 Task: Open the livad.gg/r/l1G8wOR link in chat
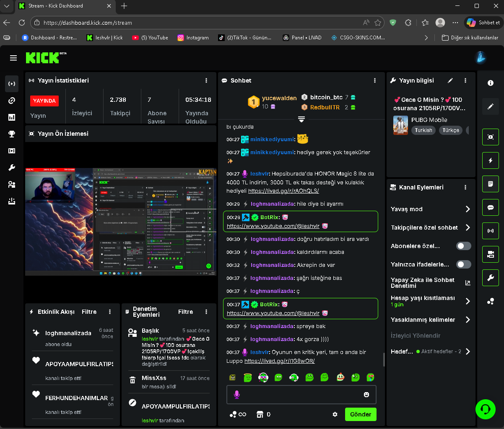click(279, 361)
